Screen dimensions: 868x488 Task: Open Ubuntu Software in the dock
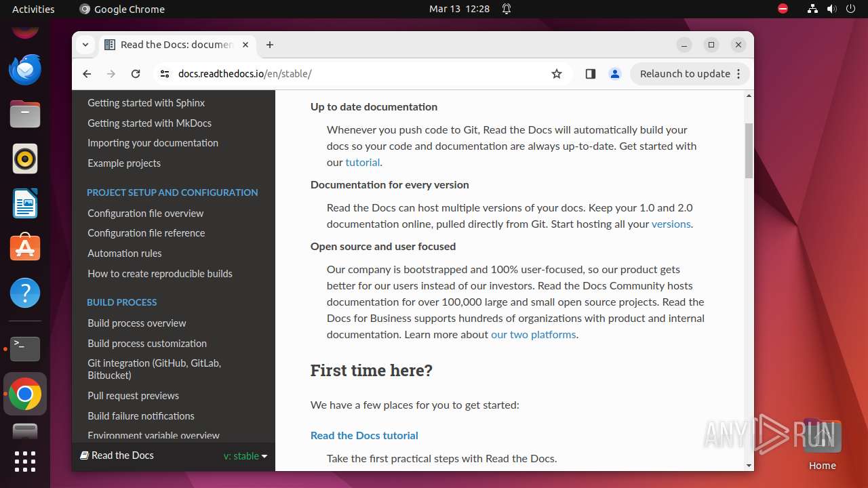(x=25, y=248)
